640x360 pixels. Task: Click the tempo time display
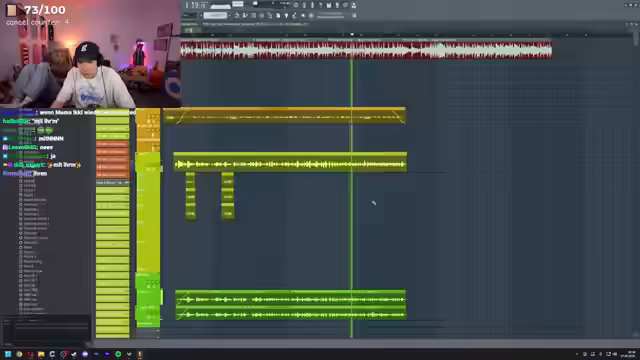point(196,5)
